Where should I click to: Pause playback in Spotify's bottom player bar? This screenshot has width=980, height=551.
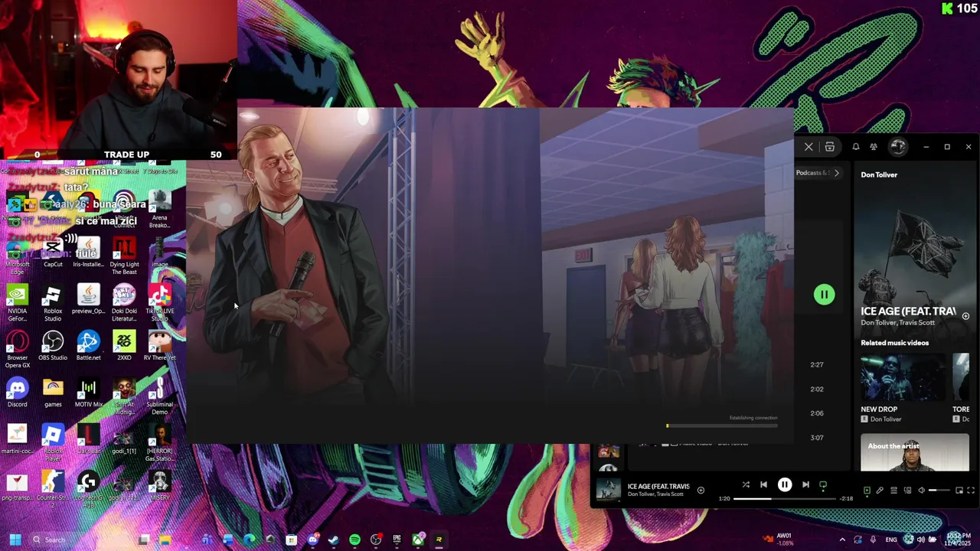tap(785, 484)
